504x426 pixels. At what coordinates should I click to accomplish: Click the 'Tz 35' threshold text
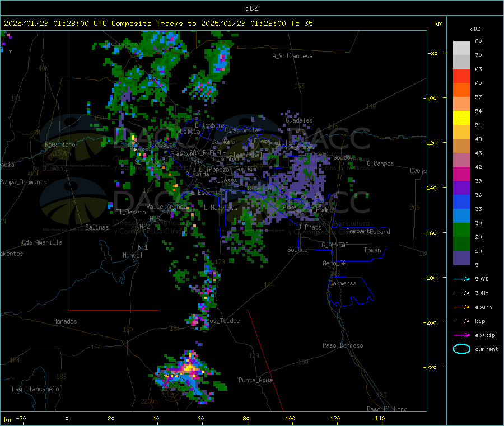click(301, 24)
